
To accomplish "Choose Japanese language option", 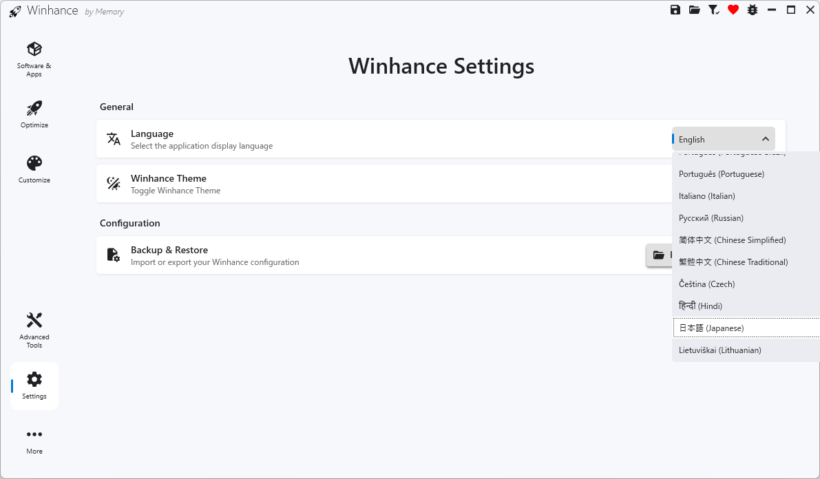I will coord(746,328).
